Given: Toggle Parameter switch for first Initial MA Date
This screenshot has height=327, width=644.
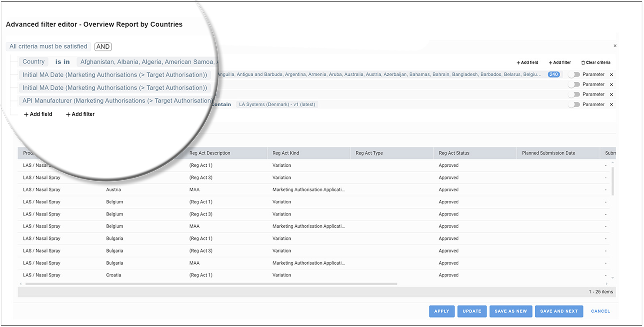Looking at the screenshot, I should pyautogui.click(x=574, y=84).
